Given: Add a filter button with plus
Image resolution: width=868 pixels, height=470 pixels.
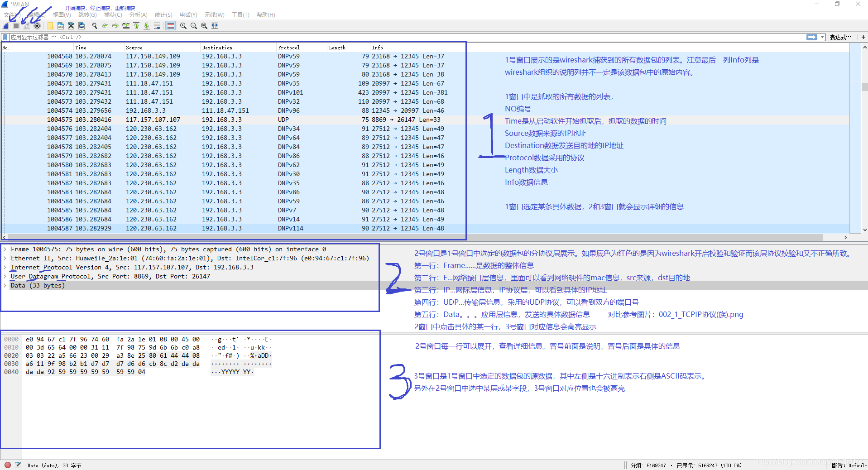Looking at the screenshot, I should click(863, 37).
